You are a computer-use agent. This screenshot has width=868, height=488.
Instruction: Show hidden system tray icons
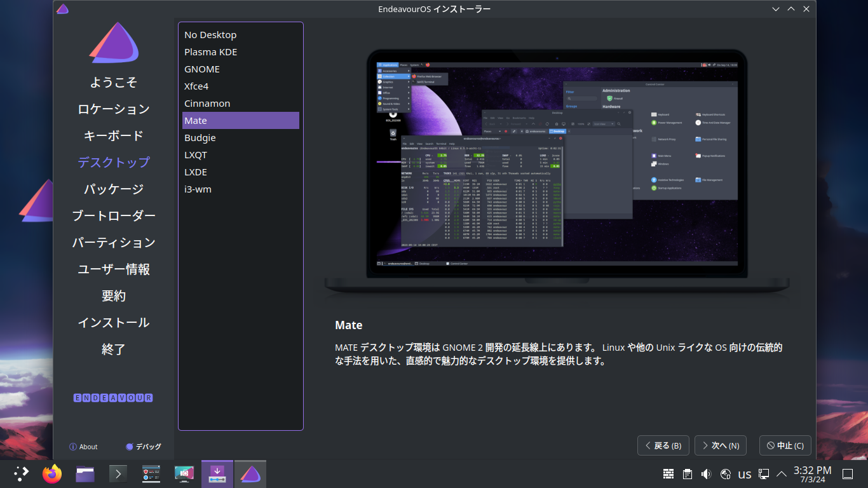coord(782,474)
